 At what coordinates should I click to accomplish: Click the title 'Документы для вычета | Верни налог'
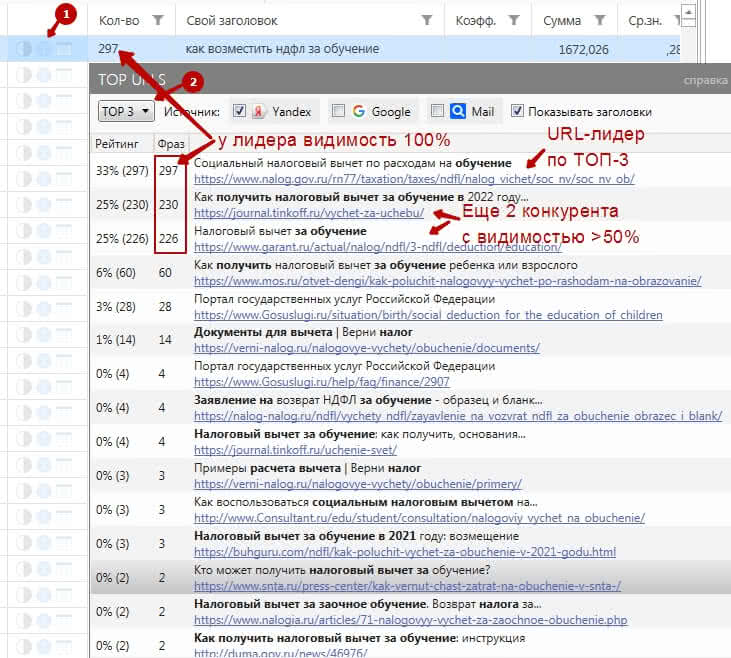point(303,332)
